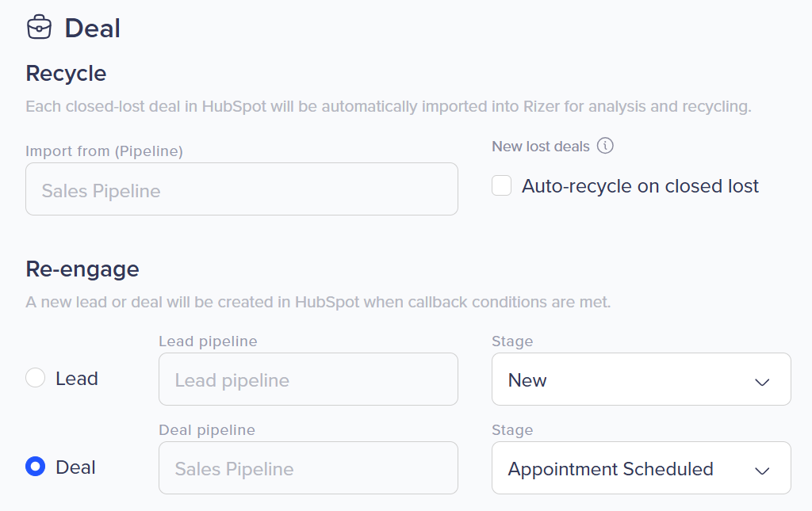This screenshot has width=812, height=511.
Task: Click the Stage label above the New dropdown
Action: click(512, 341)
